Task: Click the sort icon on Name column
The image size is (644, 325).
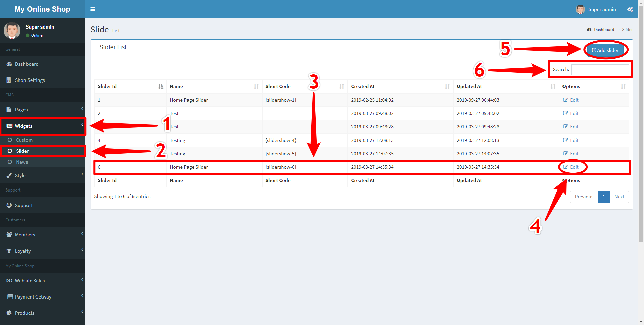Action: (256, 86)
